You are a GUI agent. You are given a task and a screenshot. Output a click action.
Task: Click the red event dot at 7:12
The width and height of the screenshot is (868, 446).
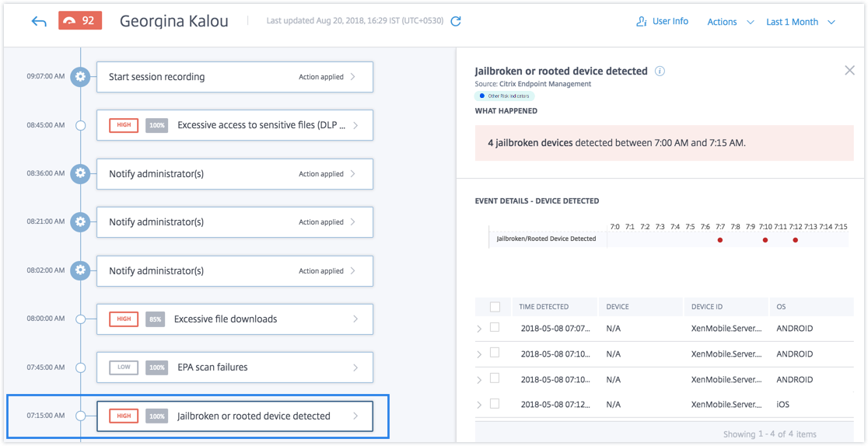pos(795,240)
